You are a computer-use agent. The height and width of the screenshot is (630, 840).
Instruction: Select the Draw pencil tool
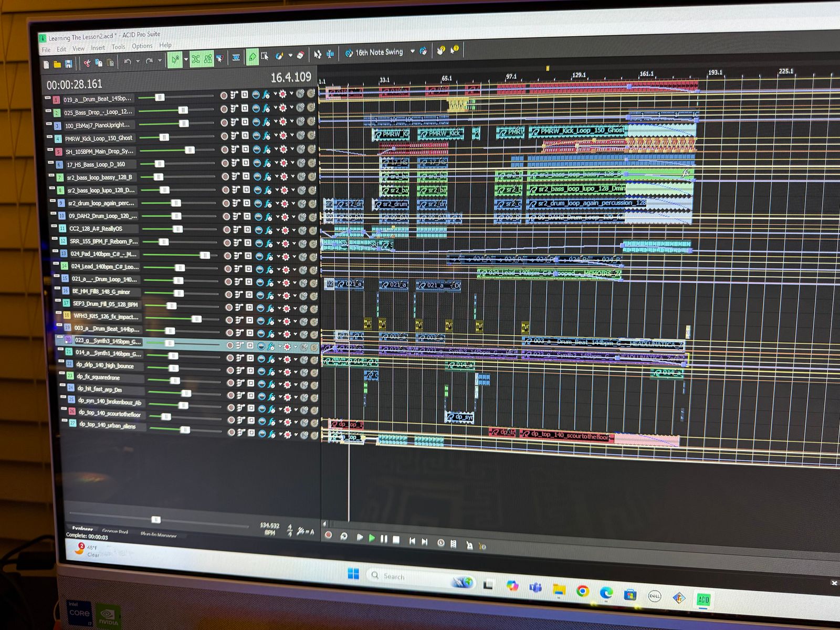(253, 57)
